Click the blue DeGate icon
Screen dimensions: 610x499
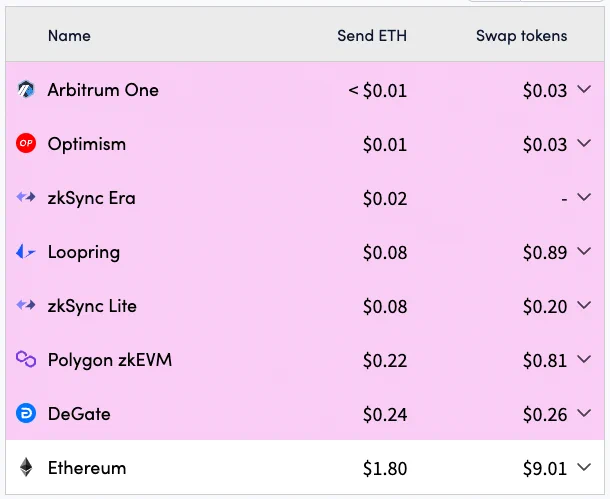[x=26, y=413]
